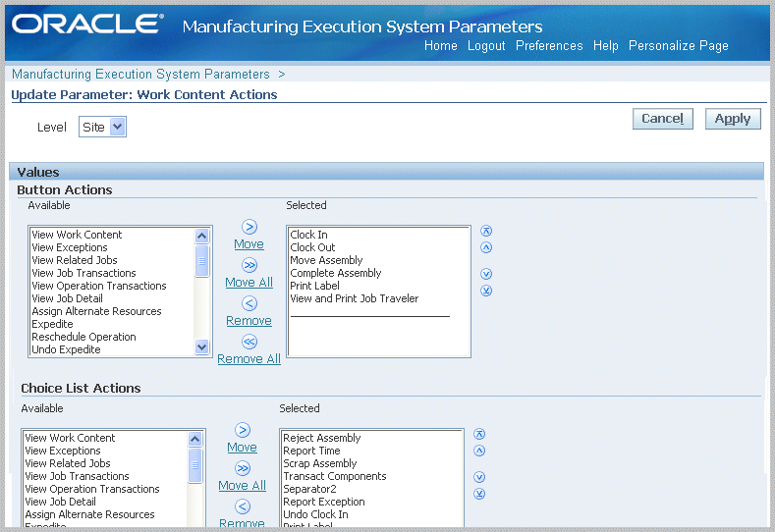The image size is (775, 532).
Task: Click scrollbar thumb of Choice List Available list
Action: (194, 465)
